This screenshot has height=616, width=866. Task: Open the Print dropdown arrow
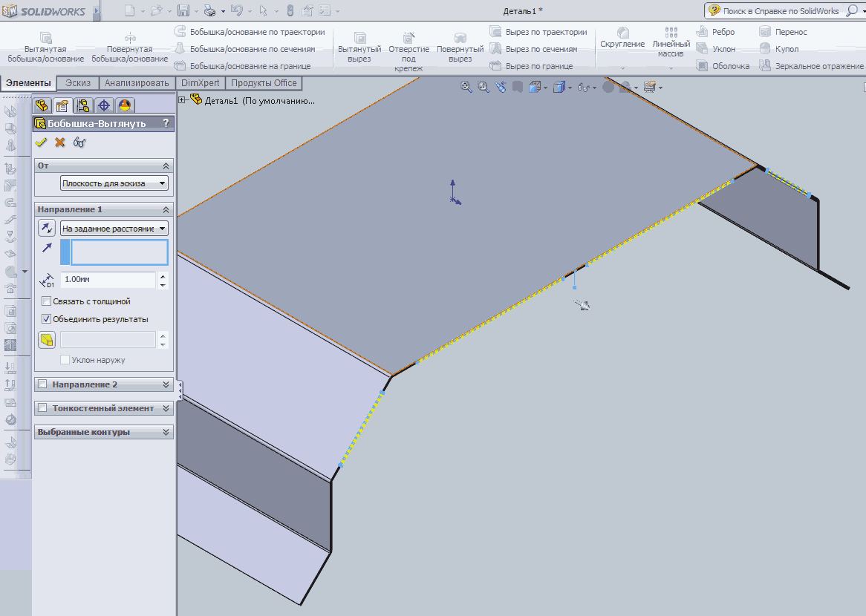223,11
